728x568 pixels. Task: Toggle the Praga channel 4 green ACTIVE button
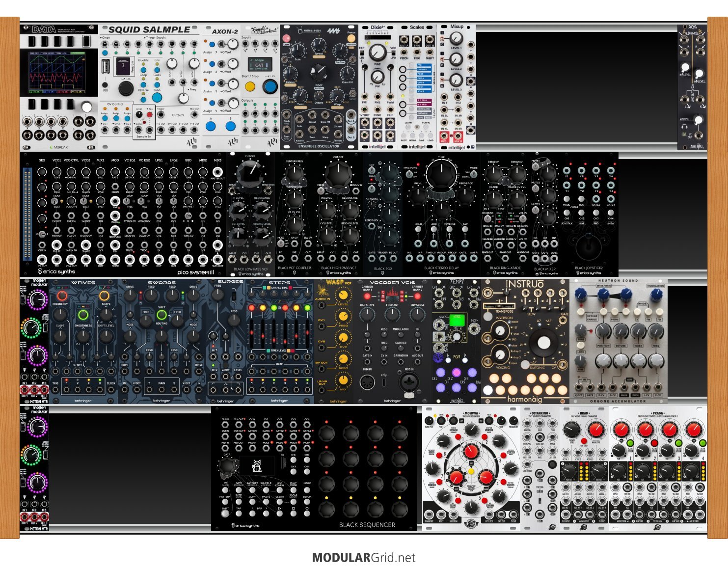(x=704, y=444)
